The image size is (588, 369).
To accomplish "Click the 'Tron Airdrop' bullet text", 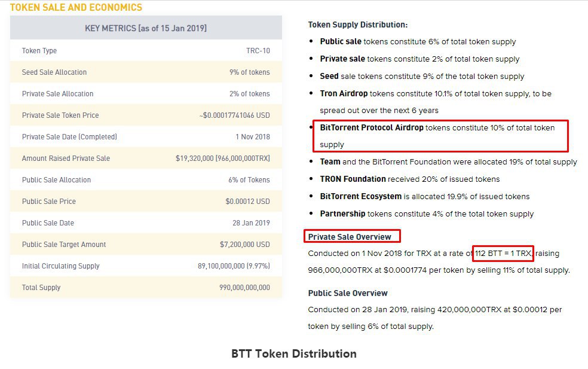I will (436, 102).
